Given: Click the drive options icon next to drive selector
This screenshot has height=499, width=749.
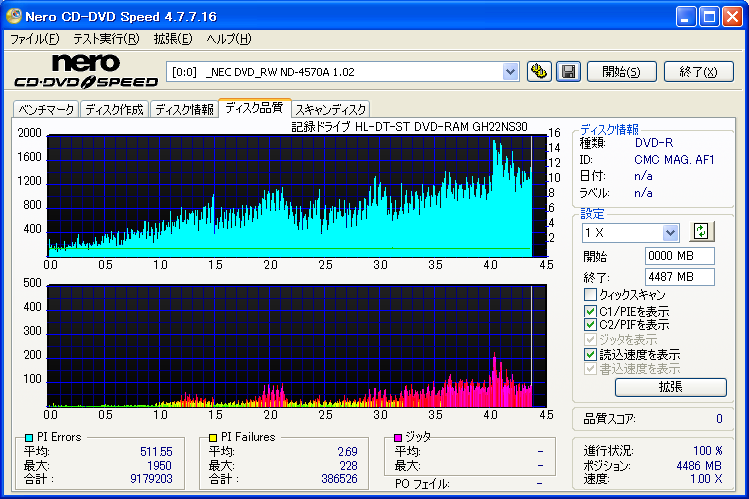Looking at the screenshot, I should pos(539,72).
